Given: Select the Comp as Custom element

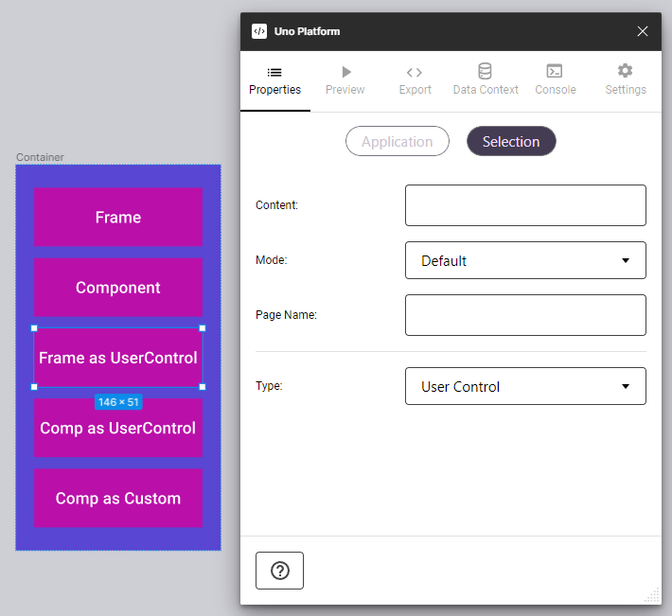Looking at the screenshot, I should coord(118,499).
